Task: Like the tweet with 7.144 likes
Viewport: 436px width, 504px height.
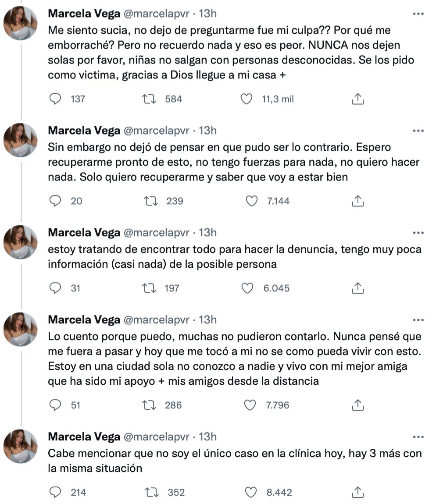Action: 251,201
